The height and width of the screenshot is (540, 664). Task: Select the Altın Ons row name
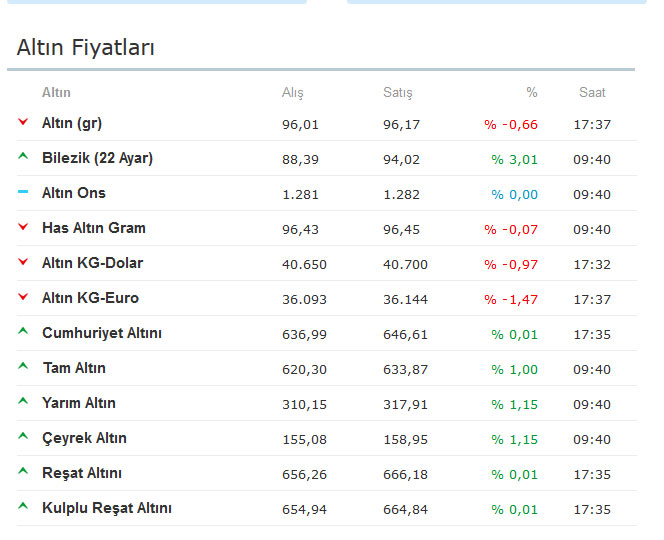pos(73,193)
